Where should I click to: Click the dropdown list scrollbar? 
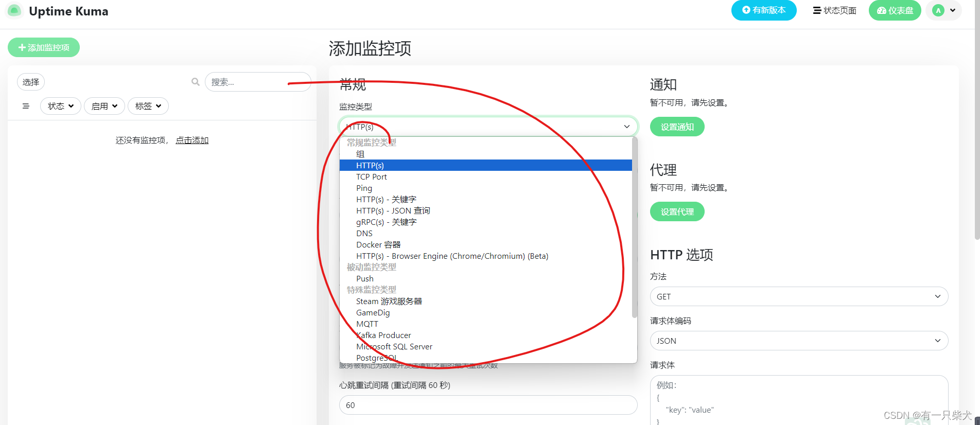point(635,227)
